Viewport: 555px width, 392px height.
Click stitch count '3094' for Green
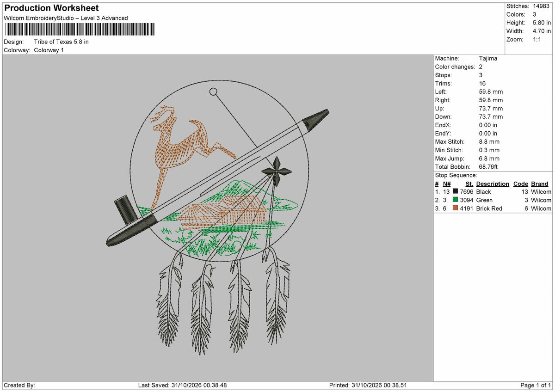467,200
